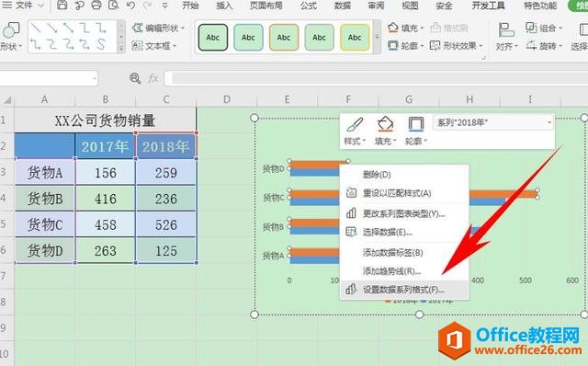
Task: Open the 特色功能 tab
Action: point(540,6)
